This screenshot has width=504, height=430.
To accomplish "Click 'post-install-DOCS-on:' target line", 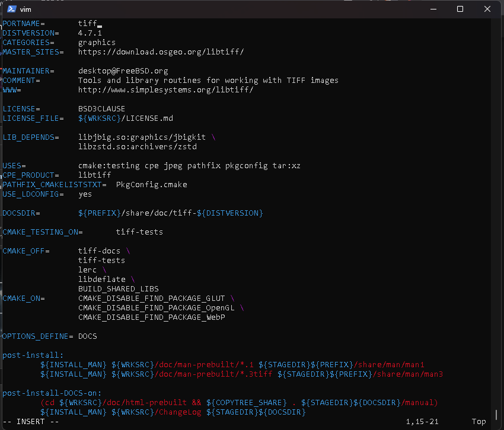I will coord(52,393).
